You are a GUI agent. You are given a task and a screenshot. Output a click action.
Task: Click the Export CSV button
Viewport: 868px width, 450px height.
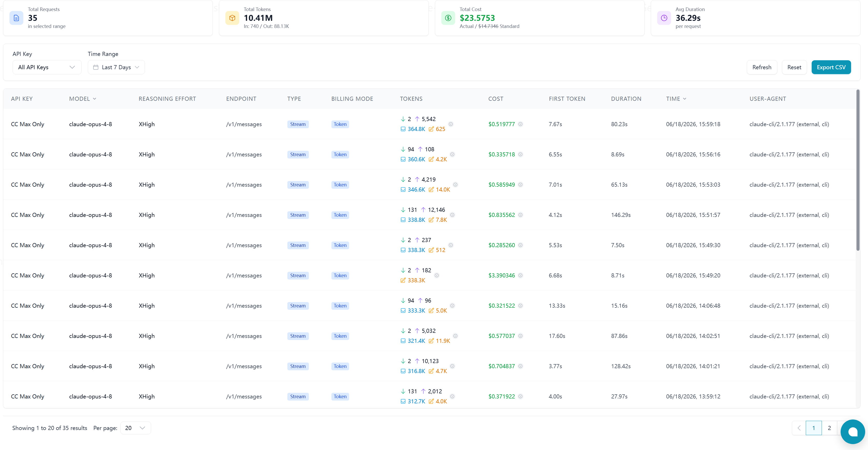coord(831,67)
